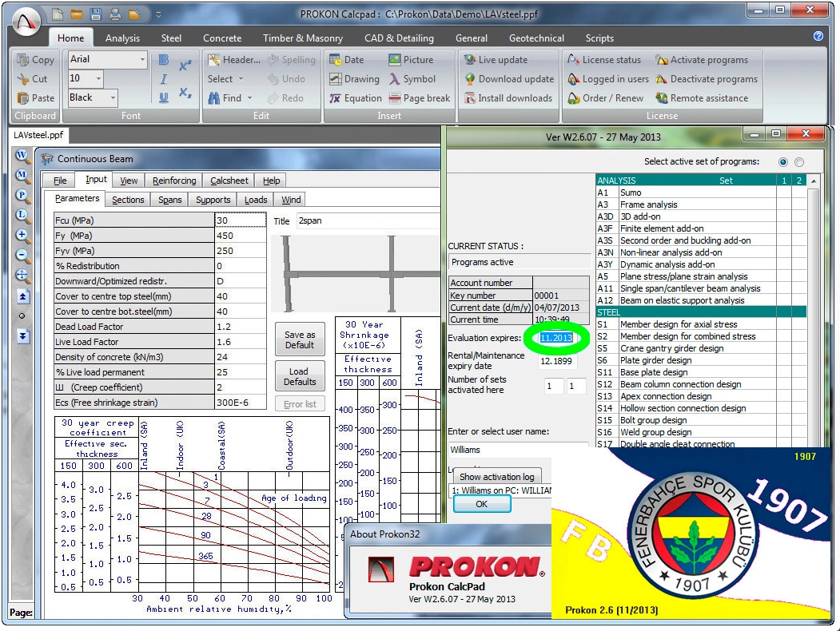Click the New document quick-access icon

[58, 14]
